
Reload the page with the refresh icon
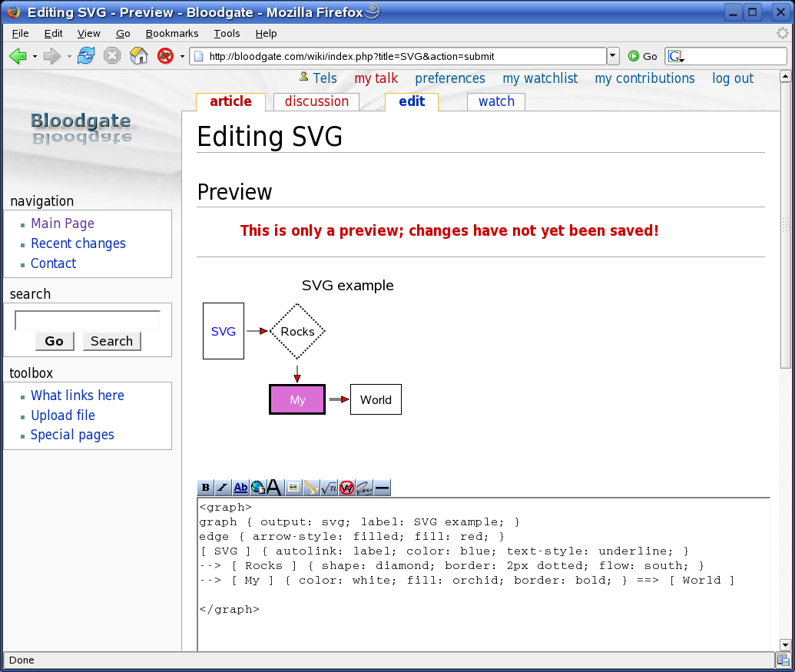point(86,56)
